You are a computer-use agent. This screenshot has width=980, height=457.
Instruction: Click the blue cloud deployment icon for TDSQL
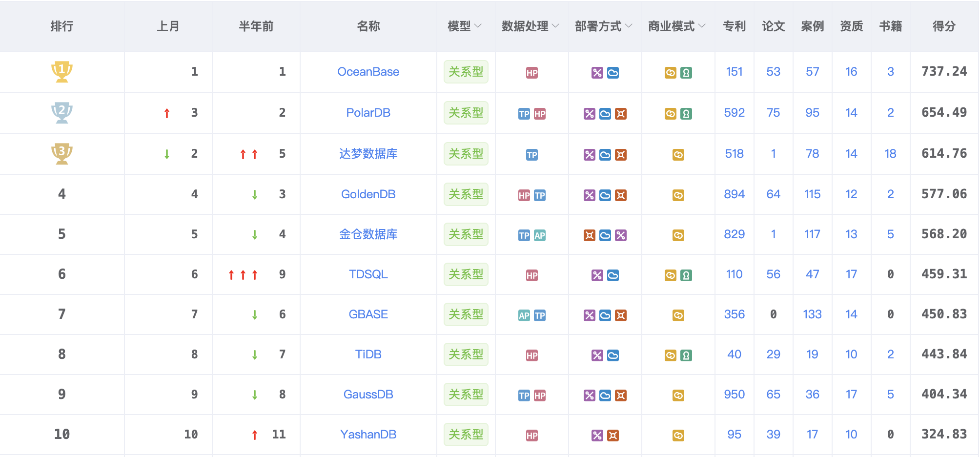[613, 275]
